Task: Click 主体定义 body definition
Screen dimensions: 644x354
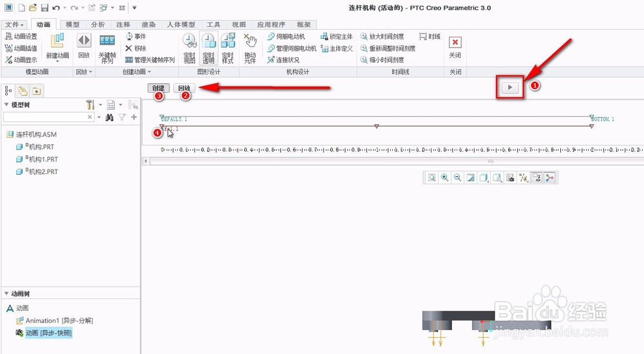Action: click(x=337, y=48)
